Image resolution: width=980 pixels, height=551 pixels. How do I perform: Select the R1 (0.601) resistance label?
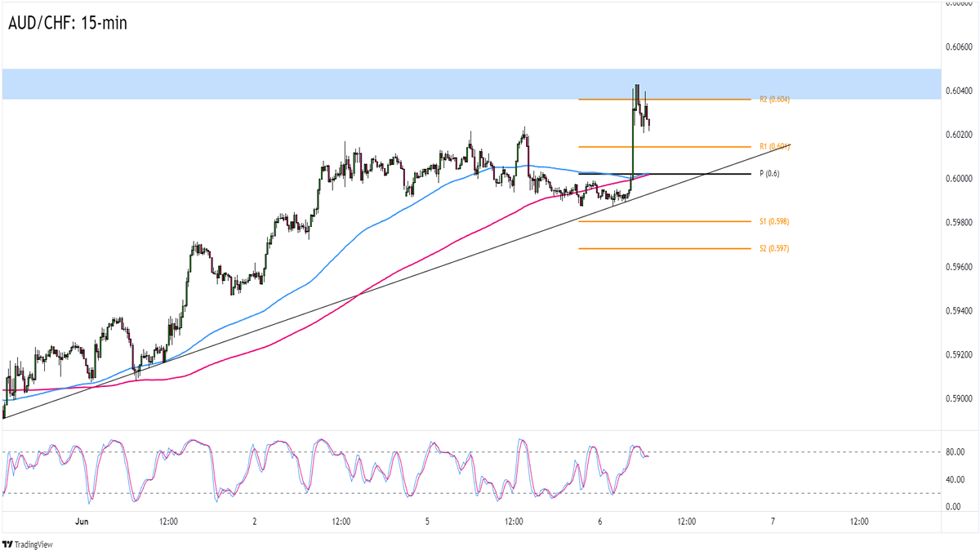point(774,147)
